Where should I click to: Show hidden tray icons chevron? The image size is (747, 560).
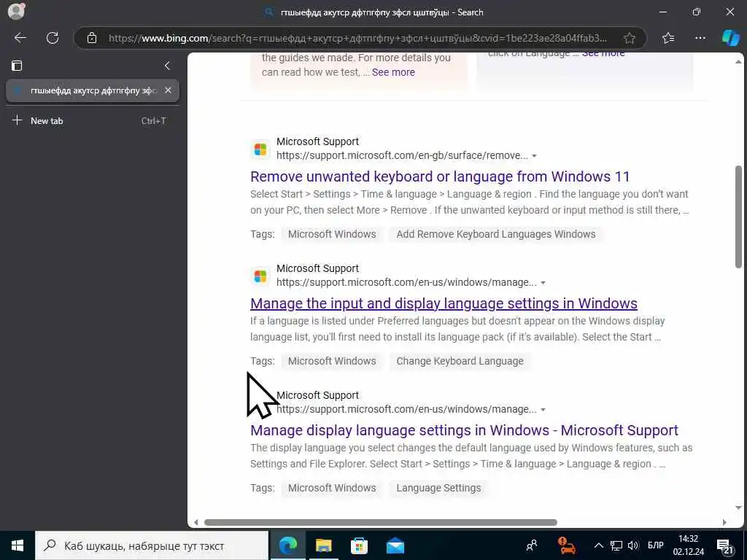(x=599, y=545)
